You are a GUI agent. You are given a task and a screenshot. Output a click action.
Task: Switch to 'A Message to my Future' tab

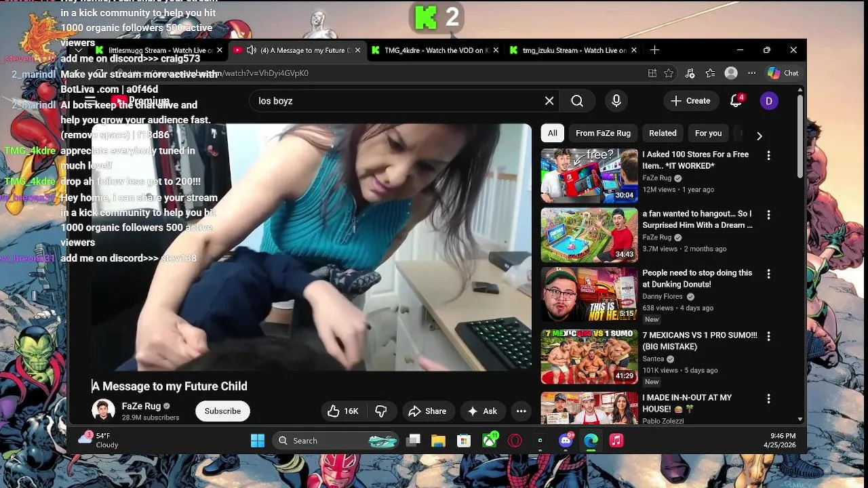[298, 50]
